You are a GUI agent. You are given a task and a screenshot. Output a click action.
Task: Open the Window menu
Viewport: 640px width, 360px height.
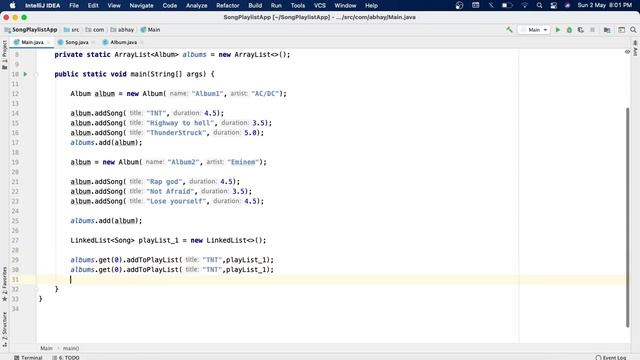(345, 6)
